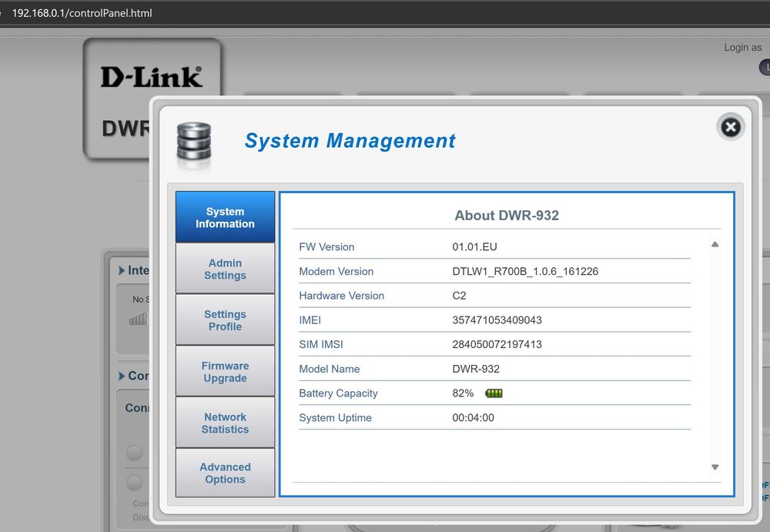Select the Advanced Options tab

(x=225, y=473)
